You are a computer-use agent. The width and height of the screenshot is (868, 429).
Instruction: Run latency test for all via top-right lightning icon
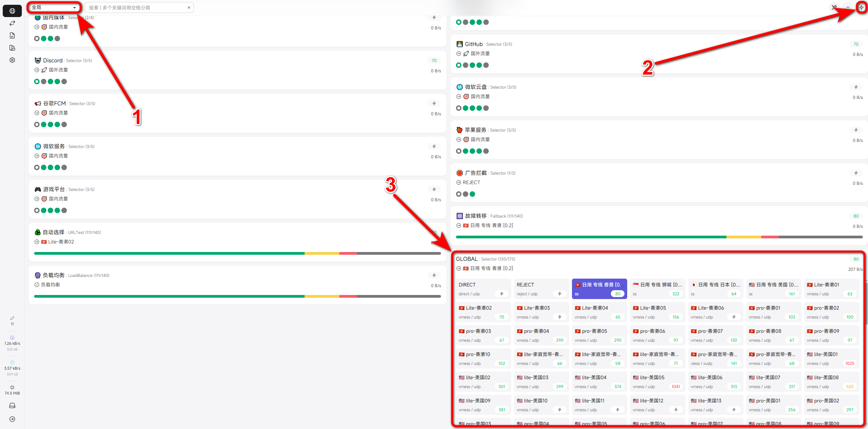861,8
